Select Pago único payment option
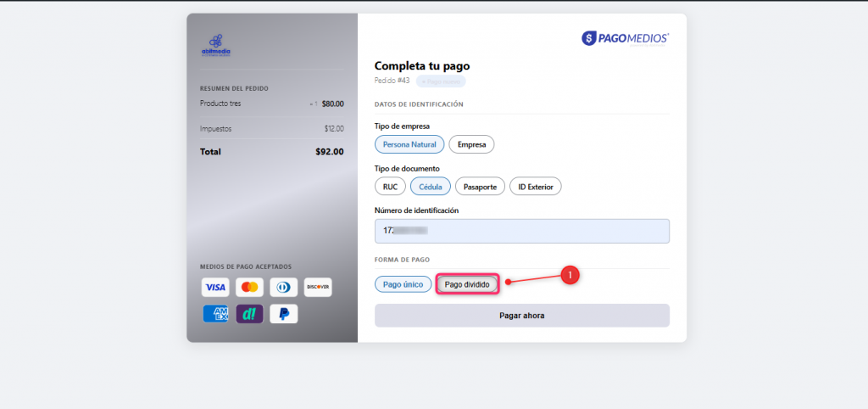The image size is (868, 409). [x=403, y=284]
